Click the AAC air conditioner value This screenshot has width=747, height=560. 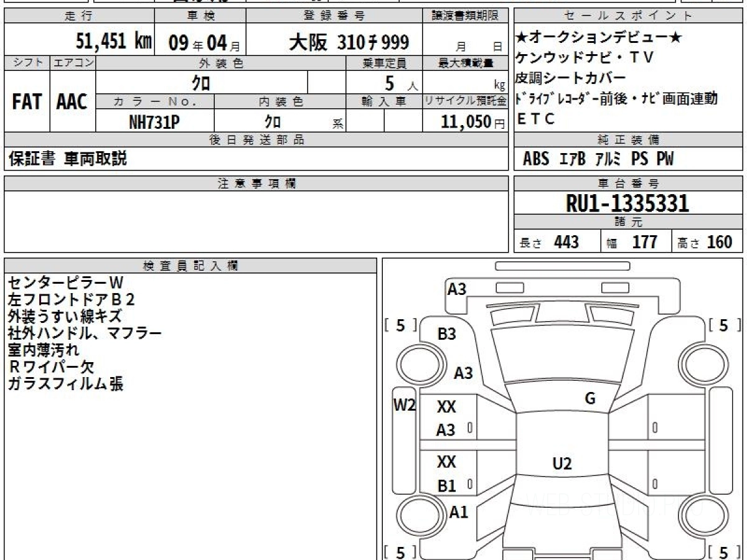click(72, 102)
